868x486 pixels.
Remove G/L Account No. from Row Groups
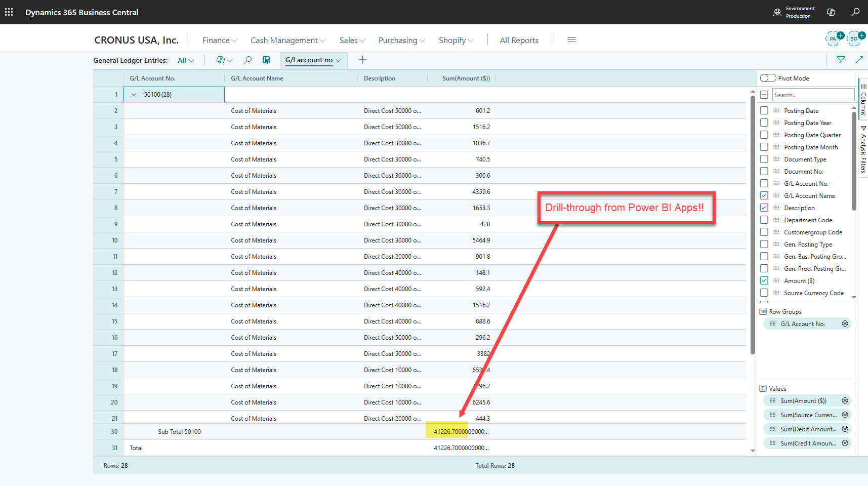[x=845, y=324]
